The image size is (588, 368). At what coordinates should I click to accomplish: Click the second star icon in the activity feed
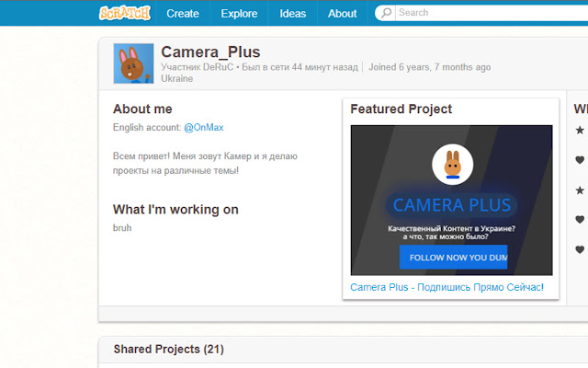pyautogui.click(x=579, y=190)
